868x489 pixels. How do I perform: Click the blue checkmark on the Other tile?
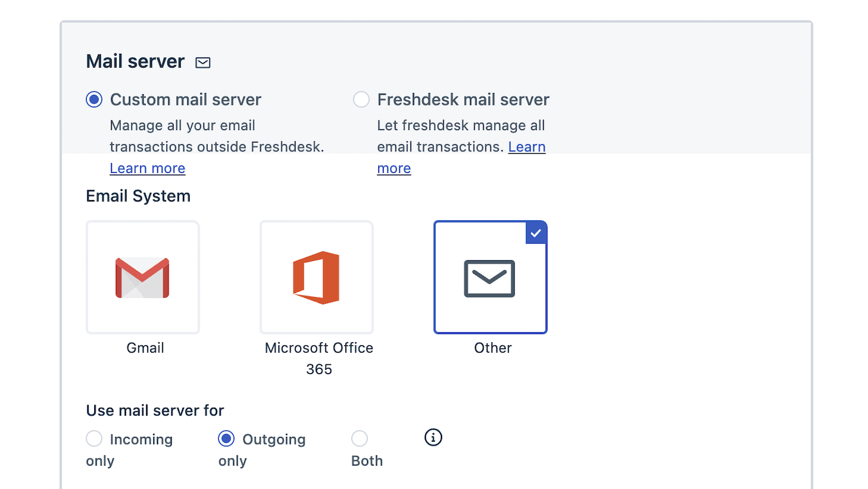(536, 232)
